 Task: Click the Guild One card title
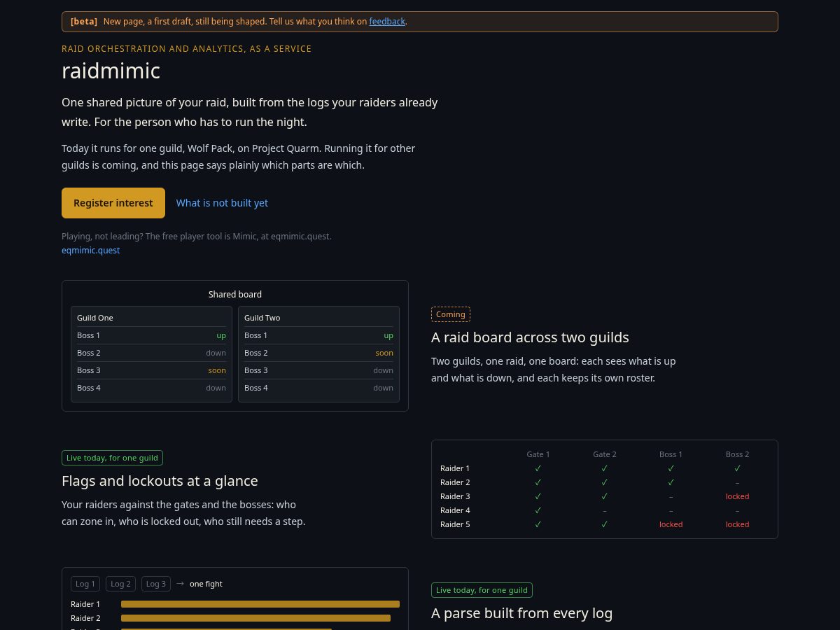(x=95, y=318)
